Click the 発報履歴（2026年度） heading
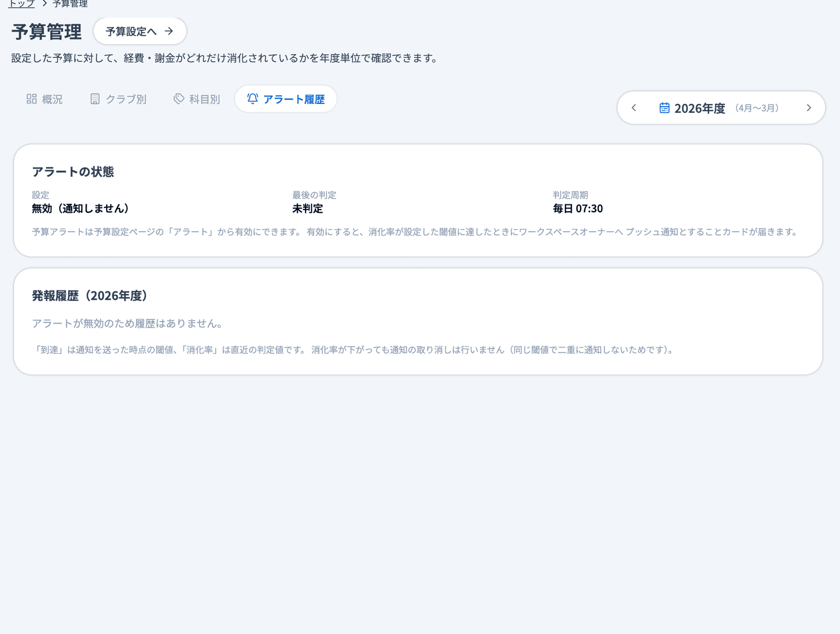Image resolution: width=840 pixels, height=634 pixels. pos(90,296)
